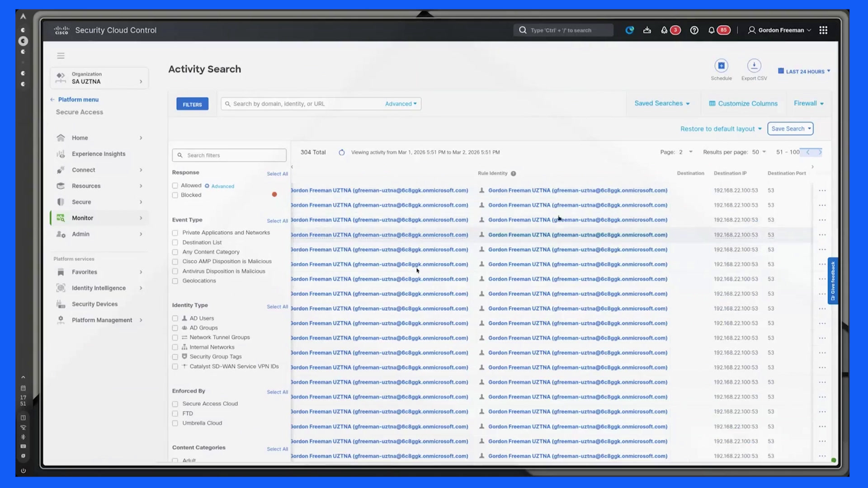Click Customize Columns link

click(743, 103)
